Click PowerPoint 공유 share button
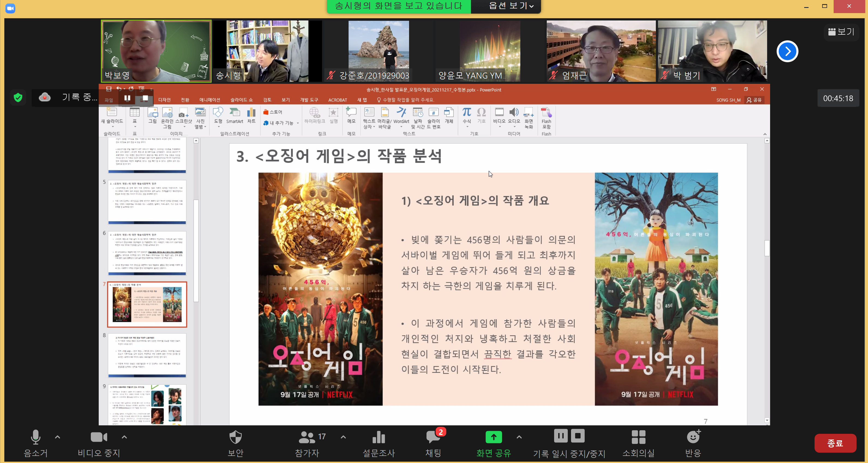The width and height of the screenshot is (868, 463). [754, 100]
